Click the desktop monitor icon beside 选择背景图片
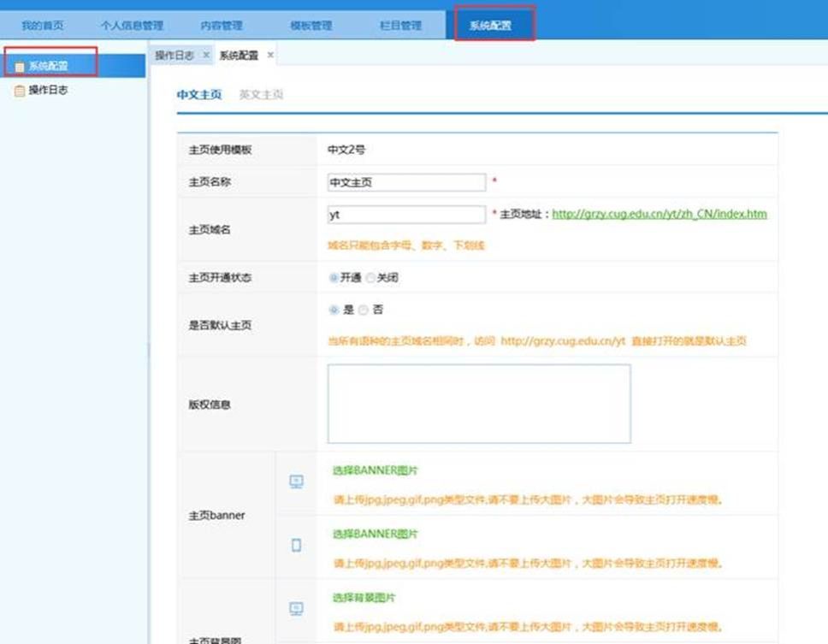Screen dimensions: 828x644 (x=296, y=608)
